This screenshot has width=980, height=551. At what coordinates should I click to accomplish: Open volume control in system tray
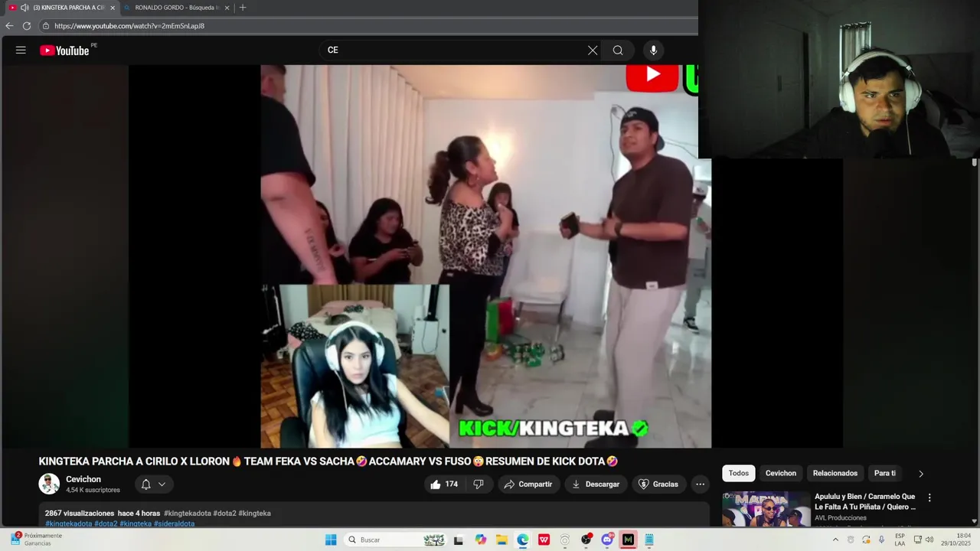point(929,540)
